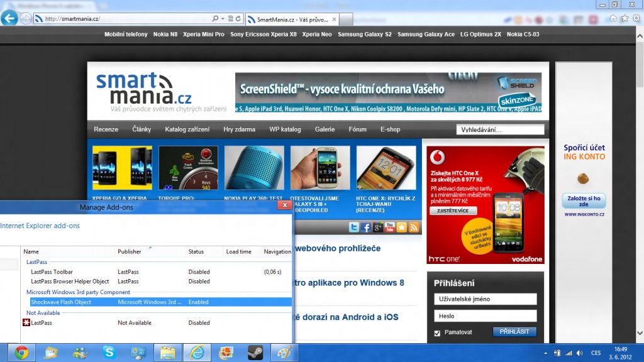Click the forward navigation arrow in IE
Screen dimensions: 644x362
click(x=25, y=18)
